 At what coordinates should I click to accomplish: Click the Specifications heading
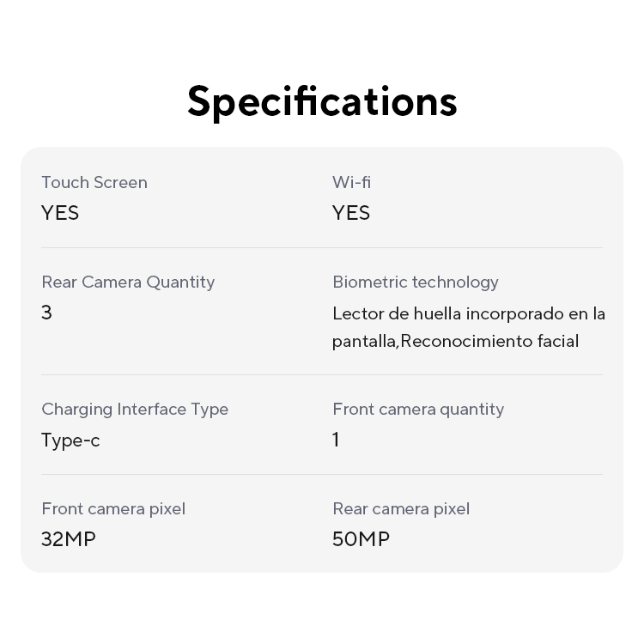[322, 101]
